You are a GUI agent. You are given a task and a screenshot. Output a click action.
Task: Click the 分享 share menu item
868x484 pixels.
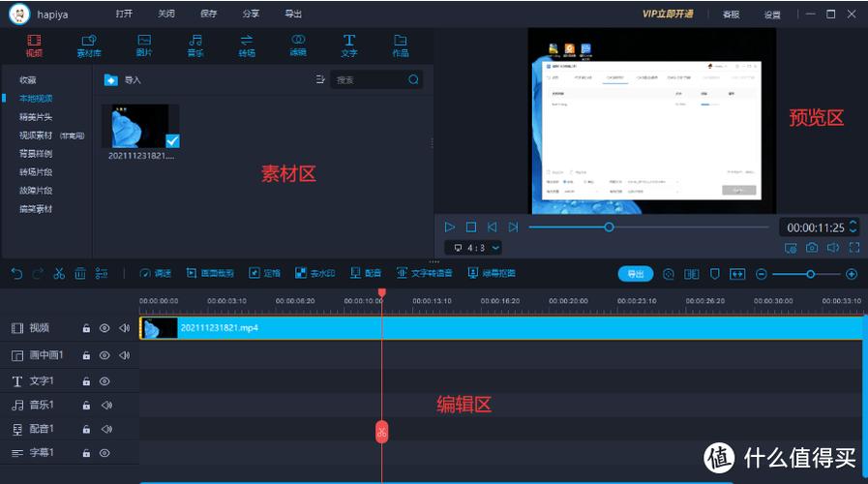point(251,14)
